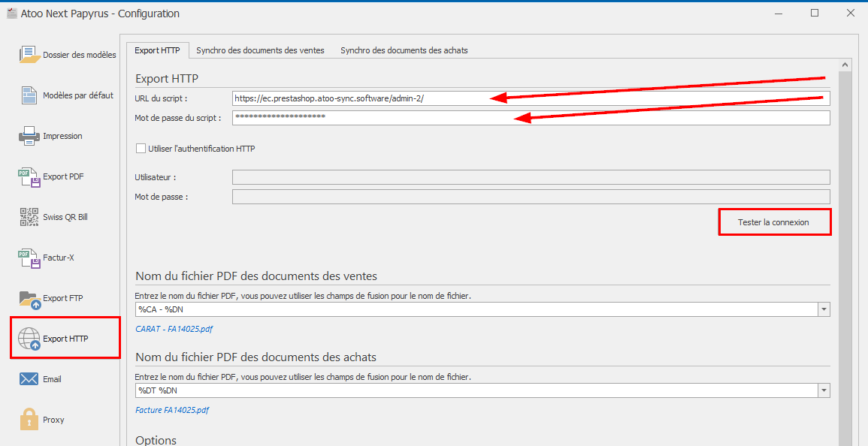The image size is (868, 446).
Task: Open the Dossier des modèles folder icon
Action: [x=29, y=55]
